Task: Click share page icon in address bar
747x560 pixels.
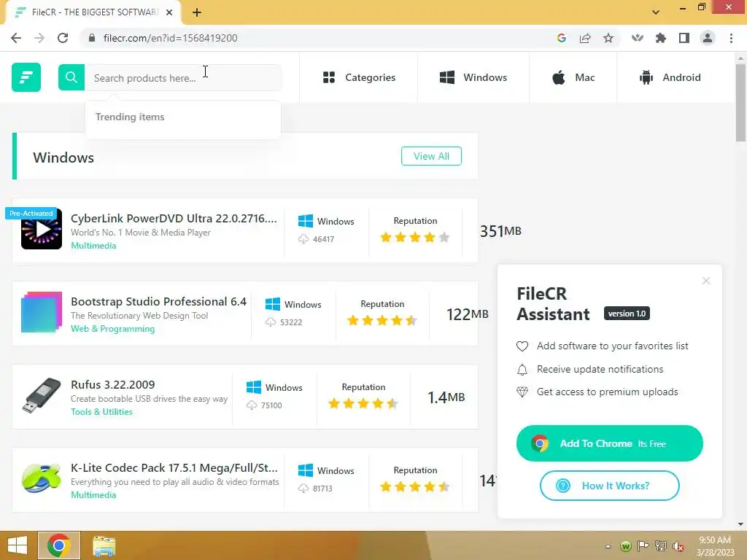Action: tap(585, 38)
